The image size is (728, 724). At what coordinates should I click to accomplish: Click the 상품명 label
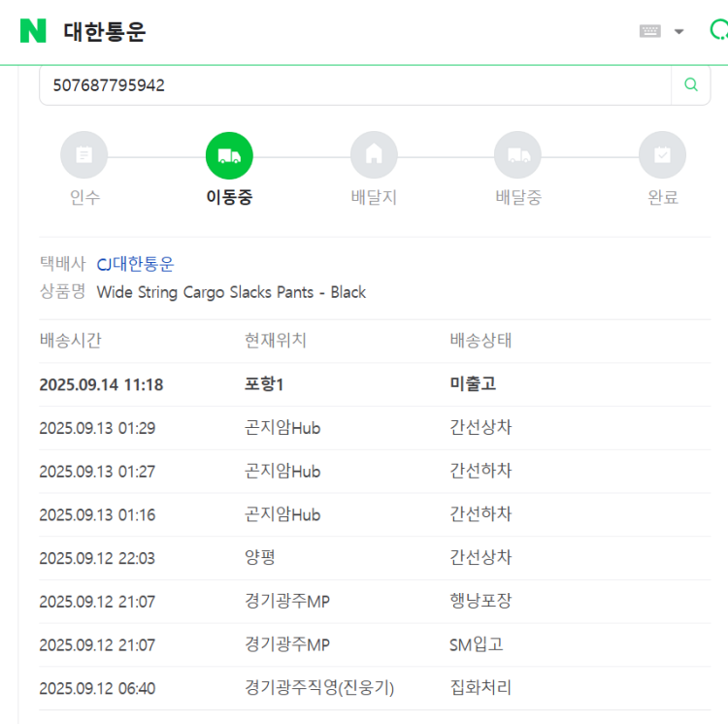click(63, 291)
